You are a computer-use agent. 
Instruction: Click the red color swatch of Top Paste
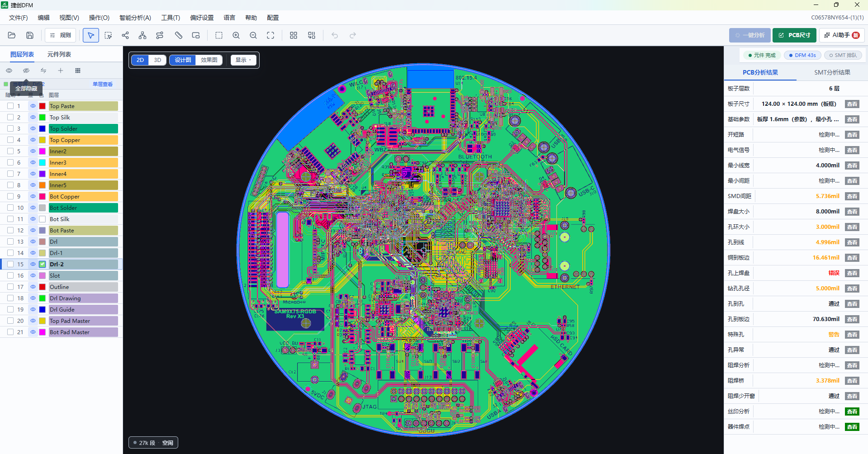(x=43, y=106)
